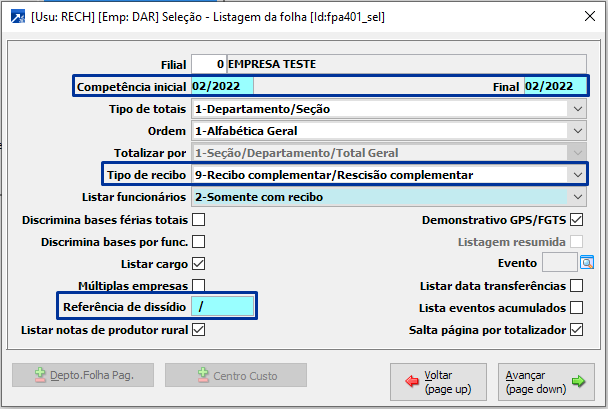608x409 pixels.
Task: Click the Depto.Folha Pag. button
Action: coord(83,375)
